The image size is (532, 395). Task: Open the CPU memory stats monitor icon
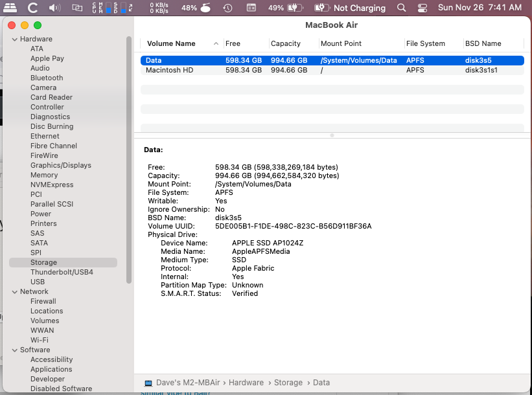click(112, 8)
